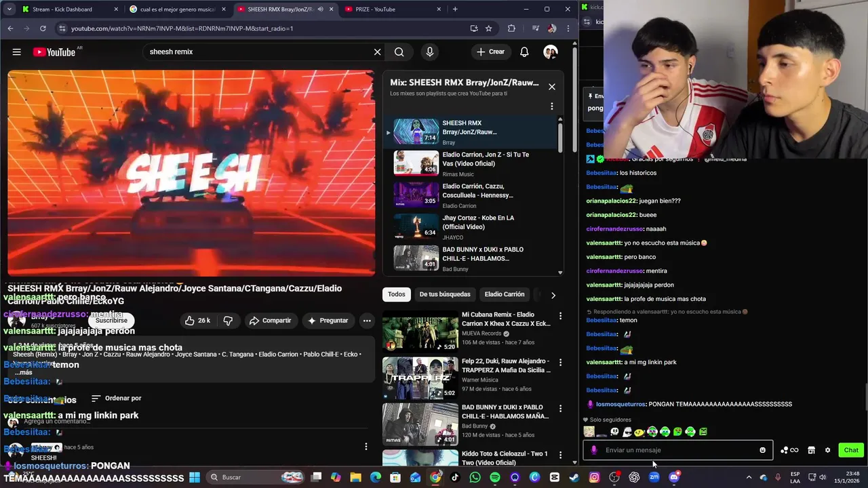Open YouTube notifications bell

coord(524,52)
